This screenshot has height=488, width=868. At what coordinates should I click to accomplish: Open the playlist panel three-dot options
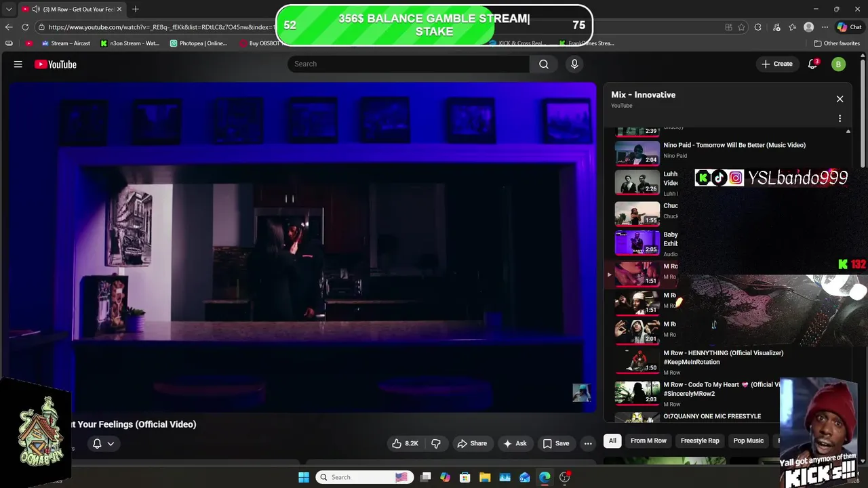[840, 119]
